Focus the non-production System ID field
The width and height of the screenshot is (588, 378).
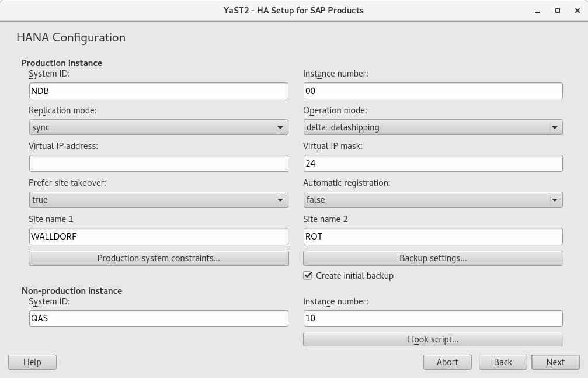(158, 318)
